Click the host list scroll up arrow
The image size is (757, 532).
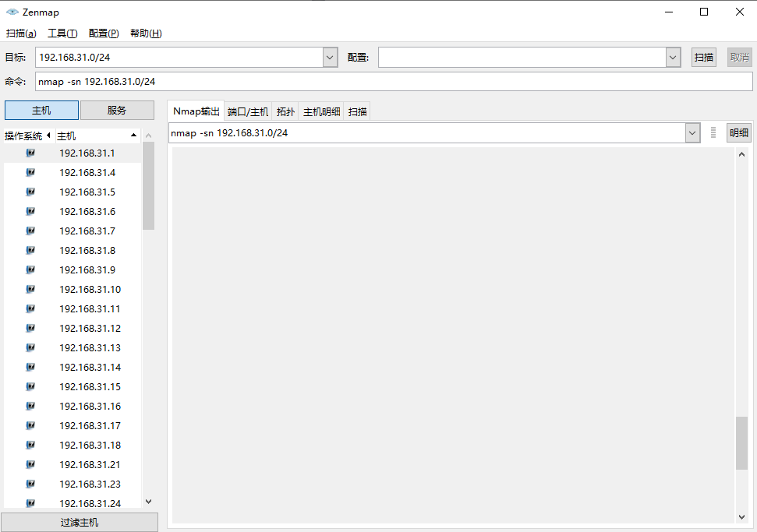[149, 136]
